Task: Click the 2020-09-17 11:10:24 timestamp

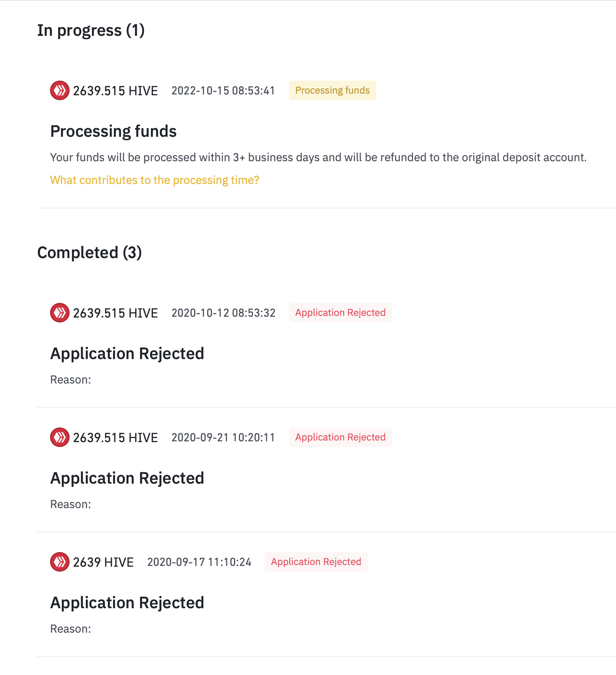Action: pyautogui.click(x=199, y=562)
